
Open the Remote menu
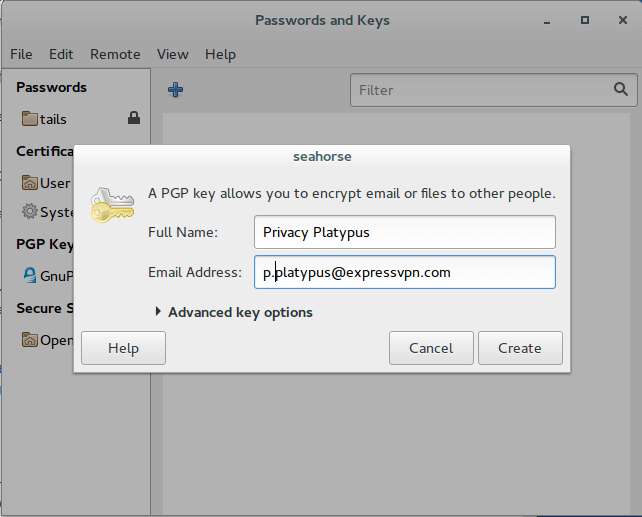click(x=115, y=54)
